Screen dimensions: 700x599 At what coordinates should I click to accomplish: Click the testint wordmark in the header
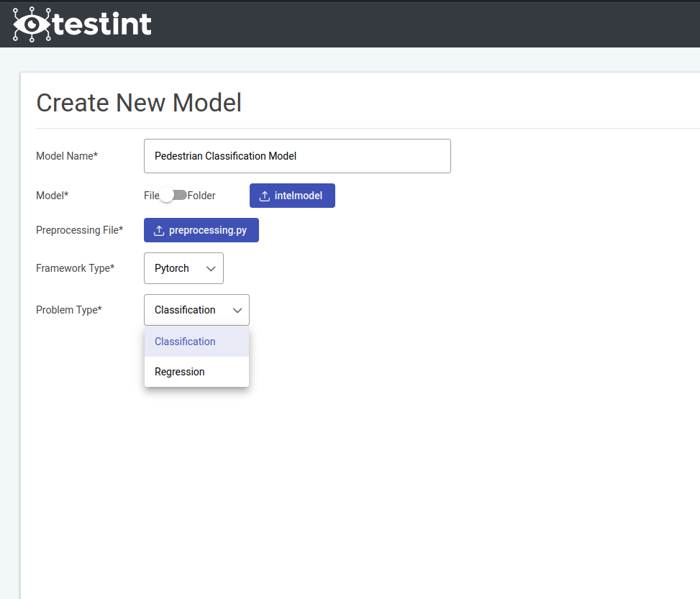click(x=101, y=24)
